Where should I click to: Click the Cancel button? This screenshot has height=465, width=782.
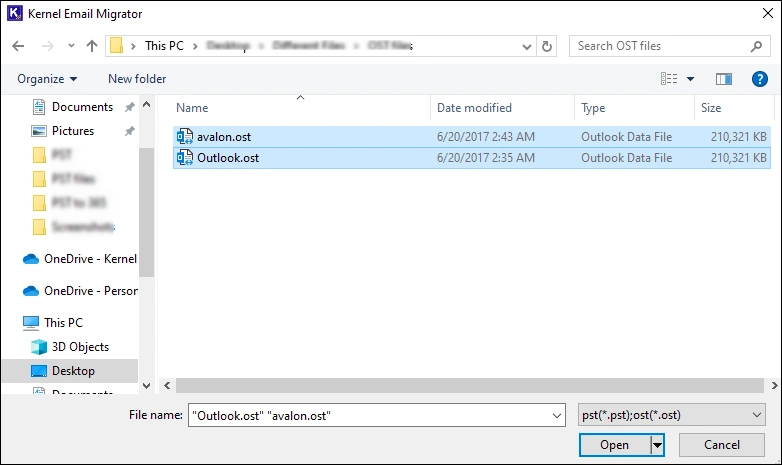[722, 445]
